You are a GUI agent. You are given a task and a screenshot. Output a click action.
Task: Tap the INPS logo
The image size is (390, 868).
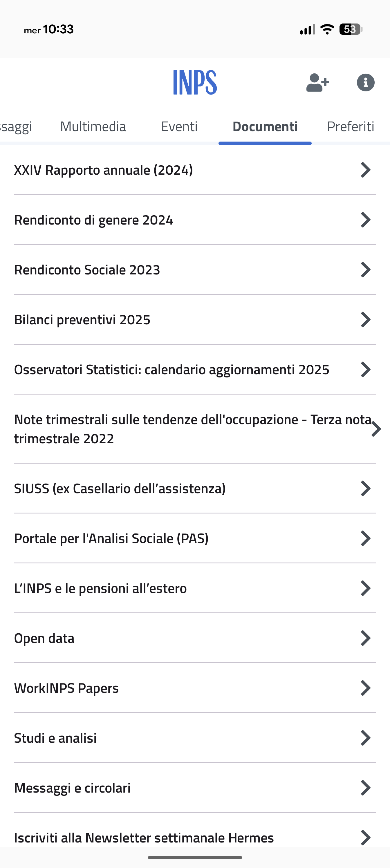click(x=195, y=83)
